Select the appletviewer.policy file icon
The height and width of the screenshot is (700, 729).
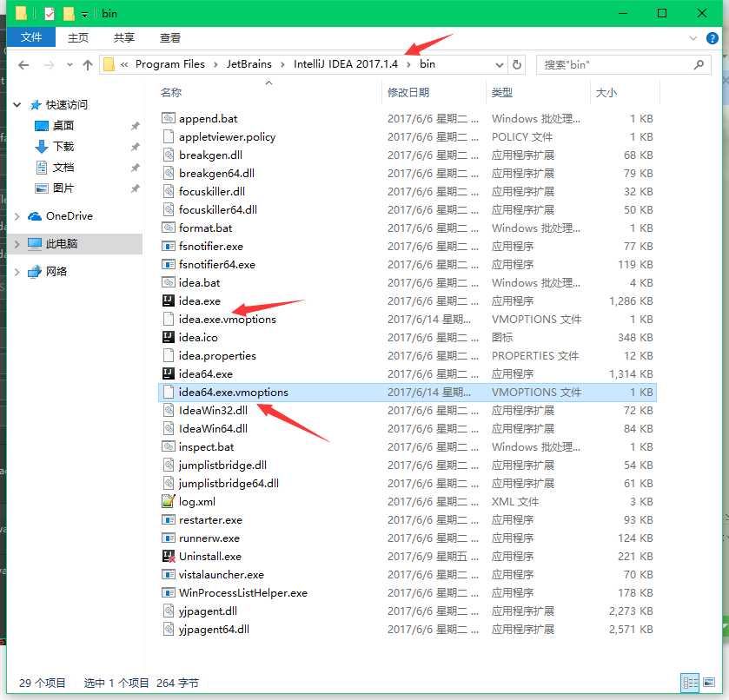(169, 136)
